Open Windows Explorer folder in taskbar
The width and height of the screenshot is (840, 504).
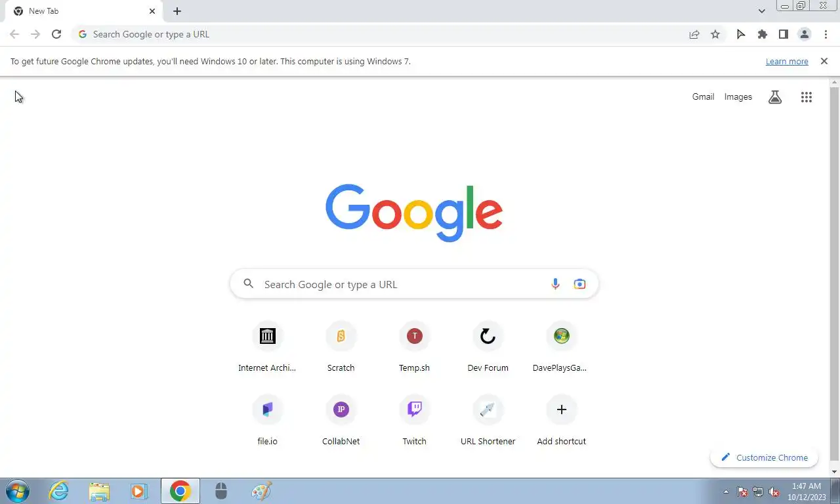click(x=99, y=491)
